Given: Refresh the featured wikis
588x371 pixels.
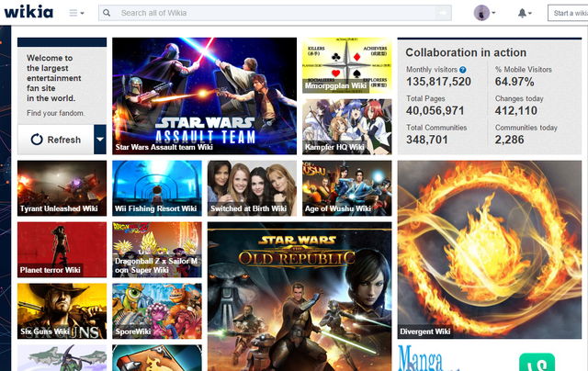Looking at the screenshot, I should pyautogui.click(x=55, y=140).
